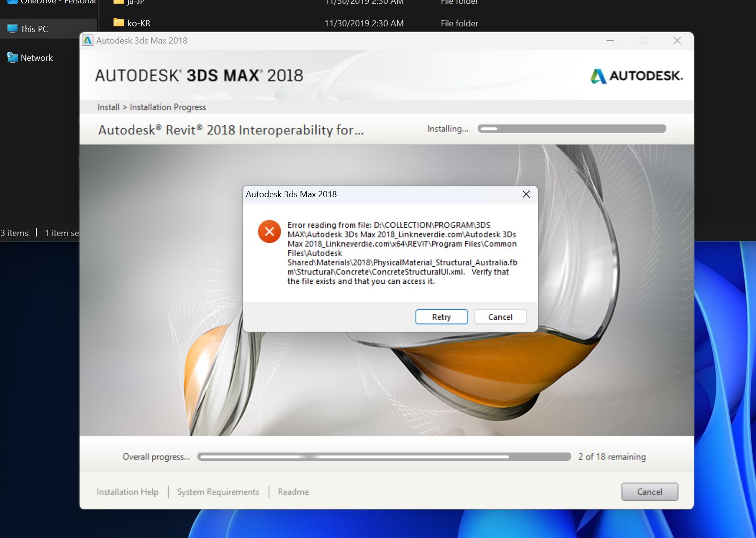Click the "Installing..." status label

coord(448,129)
